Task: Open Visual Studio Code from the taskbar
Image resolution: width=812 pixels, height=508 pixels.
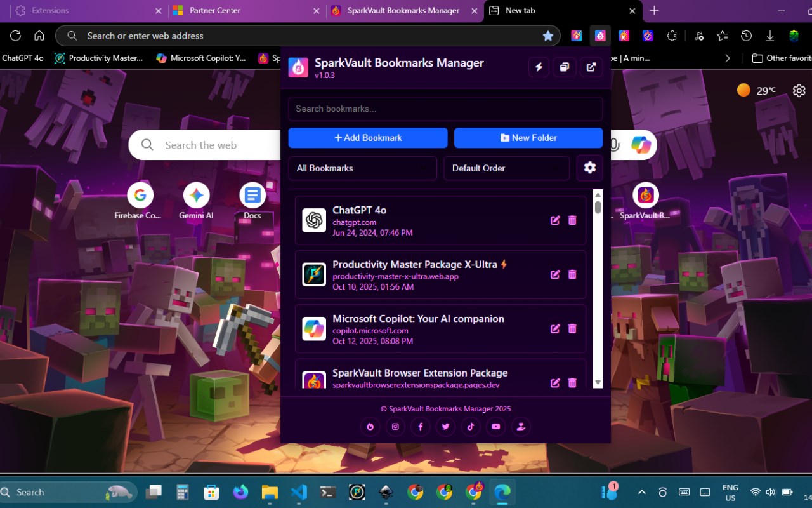Action: click(299, 492)
